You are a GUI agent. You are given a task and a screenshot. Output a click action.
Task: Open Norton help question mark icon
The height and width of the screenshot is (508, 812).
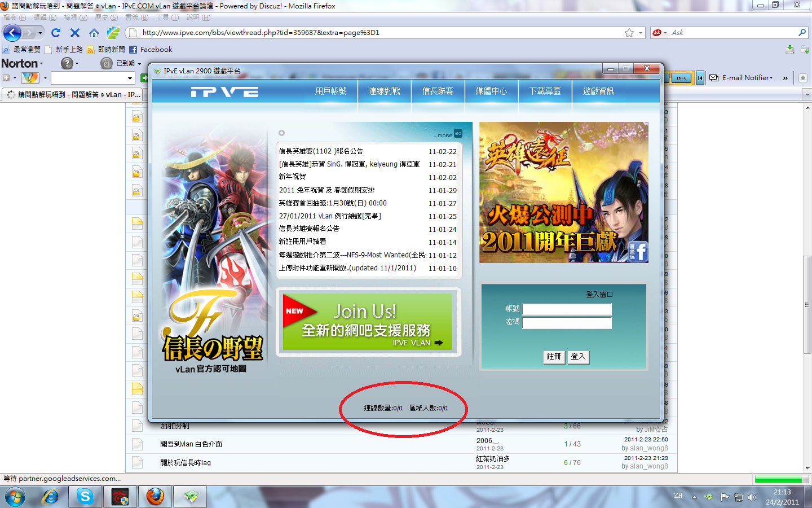click(x=67, y=63)
